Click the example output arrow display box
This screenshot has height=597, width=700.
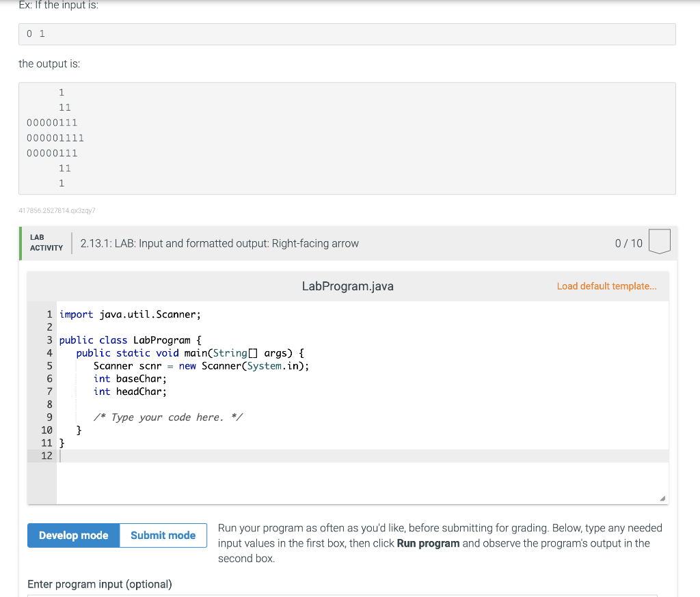point(347,138)
